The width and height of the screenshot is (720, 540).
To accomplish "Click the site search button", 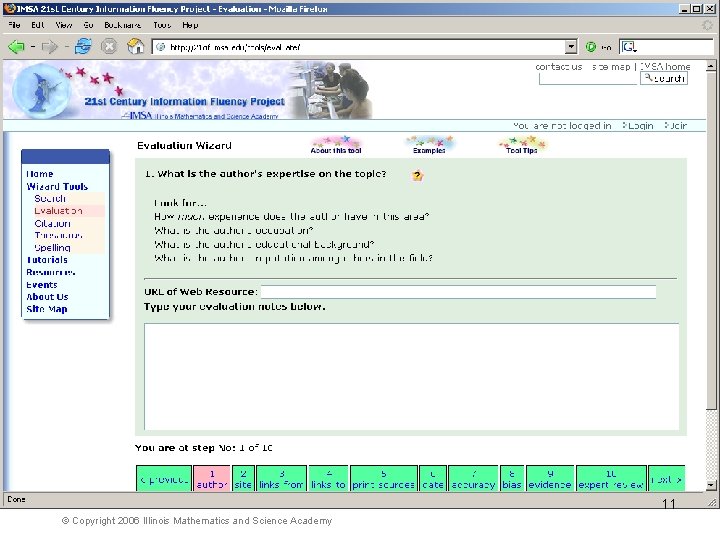I will (664, 79).
